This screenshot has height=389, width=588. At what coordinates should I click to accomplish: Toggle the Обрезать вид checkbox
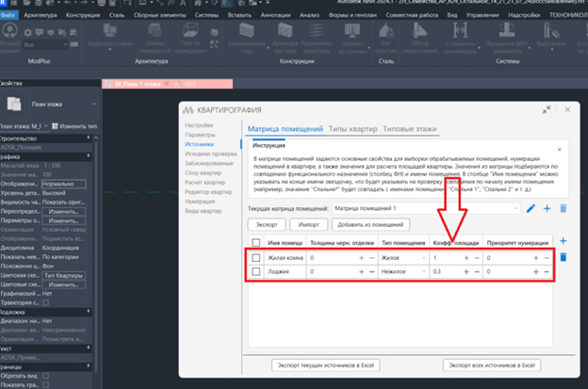[x=46, y=376]
